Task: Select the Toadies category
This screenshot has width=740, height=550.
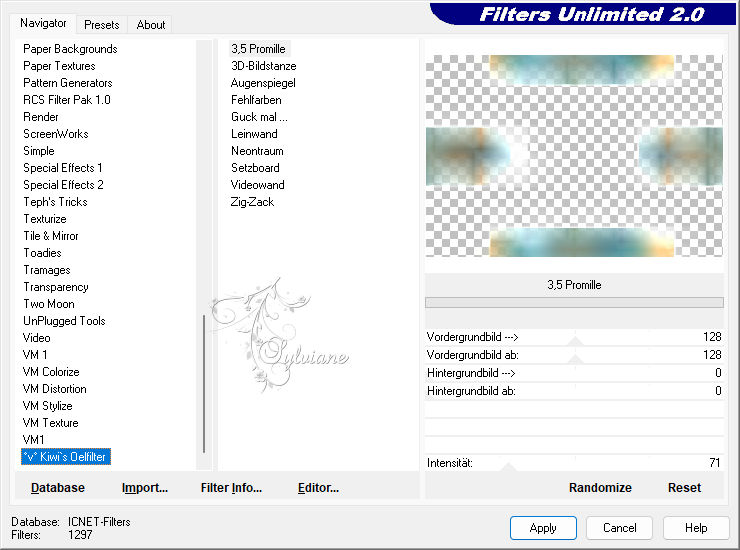Action: (42, 253)
